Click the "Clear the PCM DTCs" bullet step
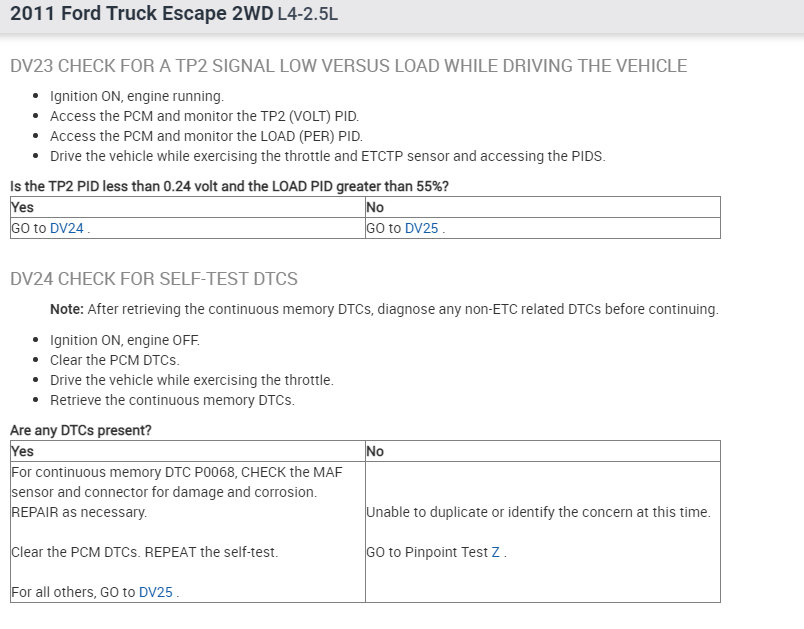 114,360
